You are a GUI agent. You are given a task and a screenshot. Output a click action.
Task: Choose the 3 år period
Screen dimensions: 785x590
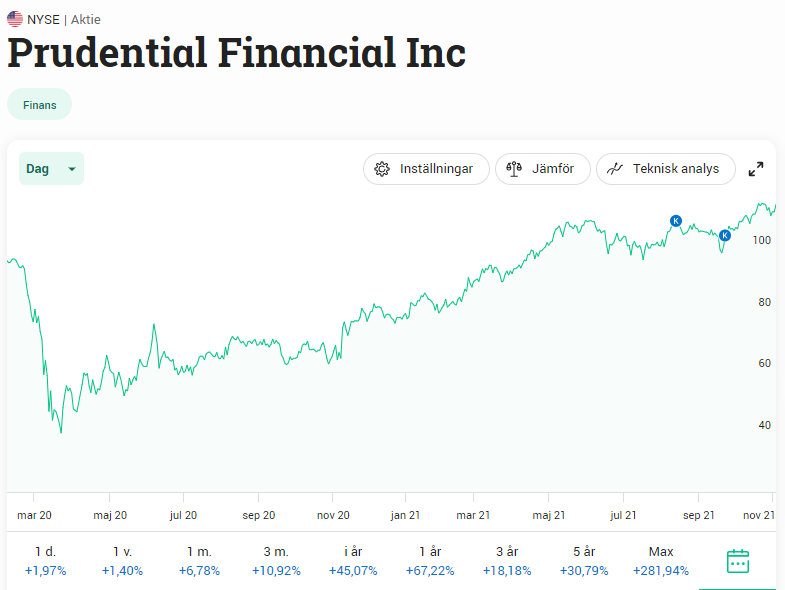507,561
